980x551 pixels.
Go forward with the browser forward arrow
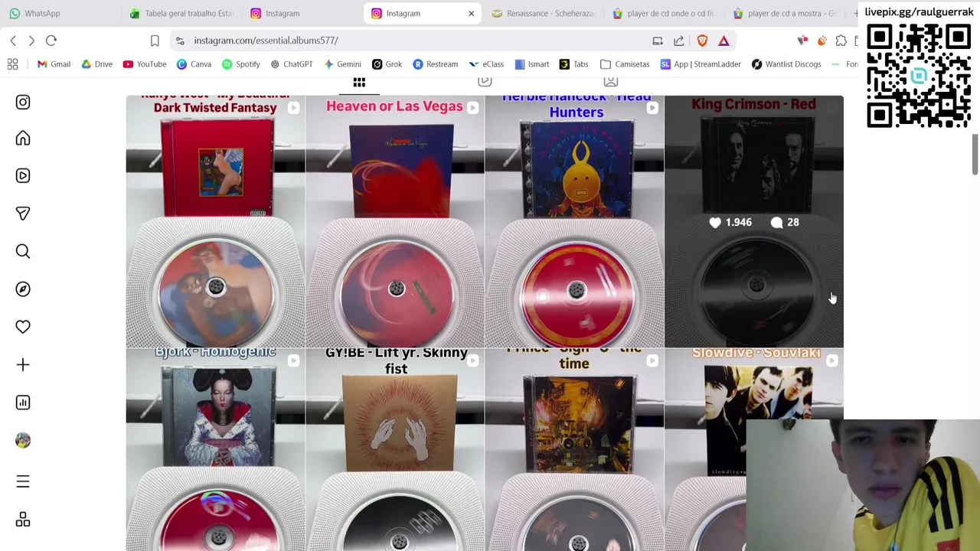(x=31, y=41)
